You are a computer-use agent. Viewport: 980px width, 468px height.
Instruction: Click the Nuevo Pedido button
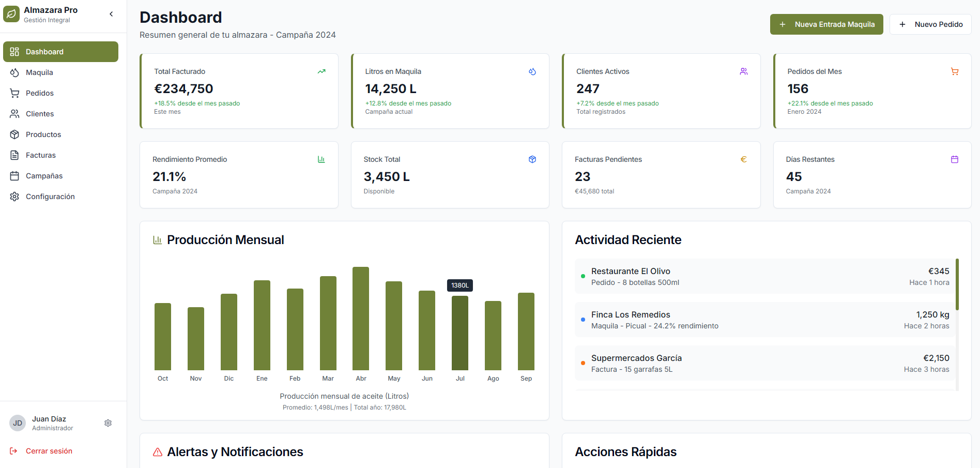(930, 24)
